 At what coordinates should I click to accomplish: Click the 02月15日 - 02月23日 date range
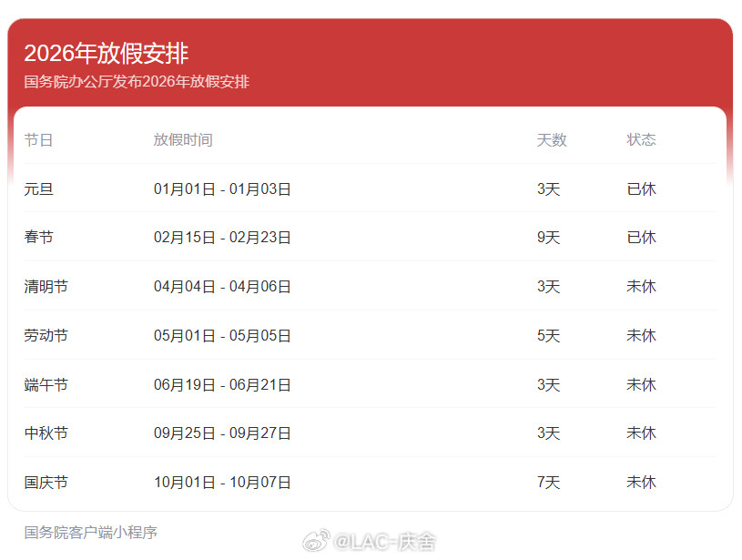222,237
